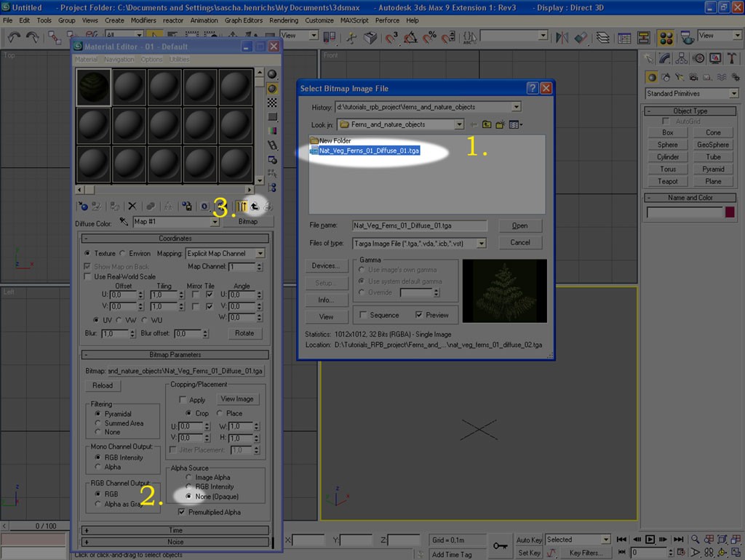Viewport: 745px width, 560px height.
Task: Open the MAXScript menu
Action: coord(354,20)
